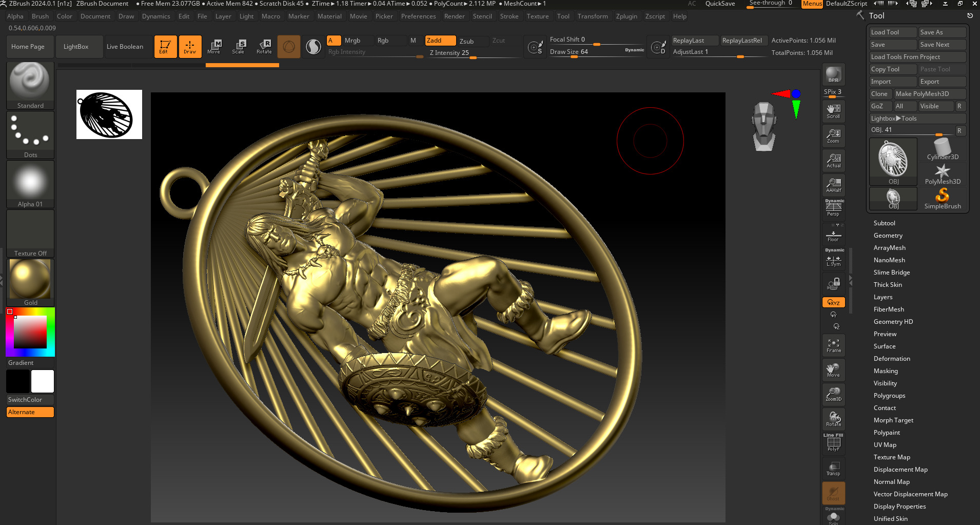Click the half-tone sphere icon beside Mrgb
The width and height of the screenshot is (980, 525).
click(313, 47)
